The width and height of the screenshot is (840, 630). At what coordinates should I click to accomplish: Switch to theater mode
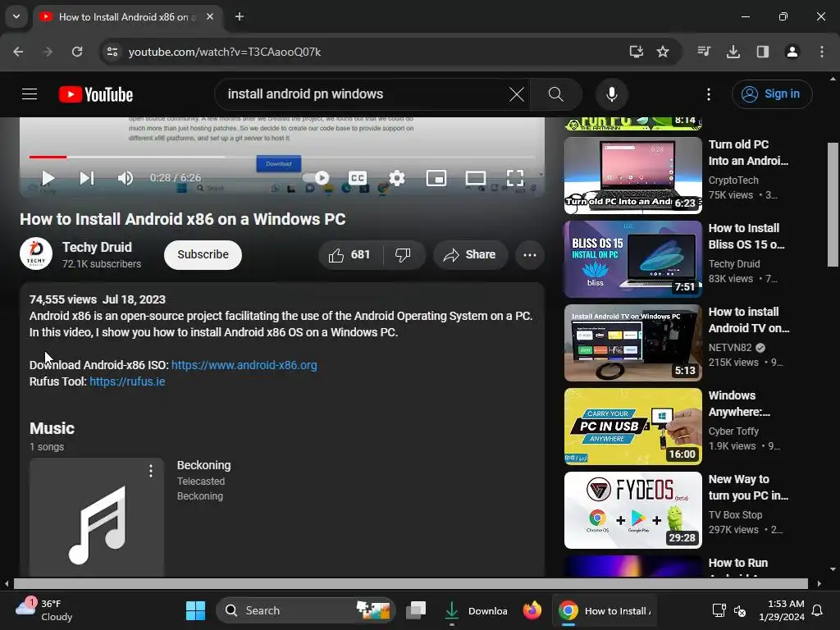pos(475,178)
